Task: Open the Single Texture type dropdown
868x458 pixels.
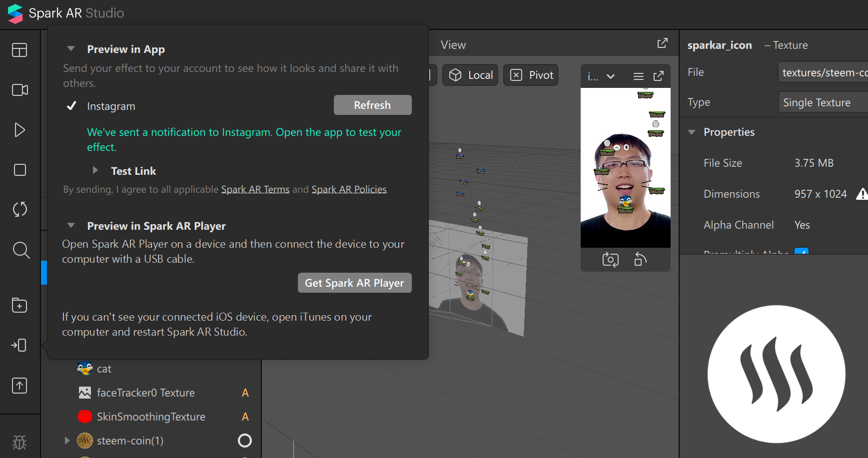Action: coord(823,102)
